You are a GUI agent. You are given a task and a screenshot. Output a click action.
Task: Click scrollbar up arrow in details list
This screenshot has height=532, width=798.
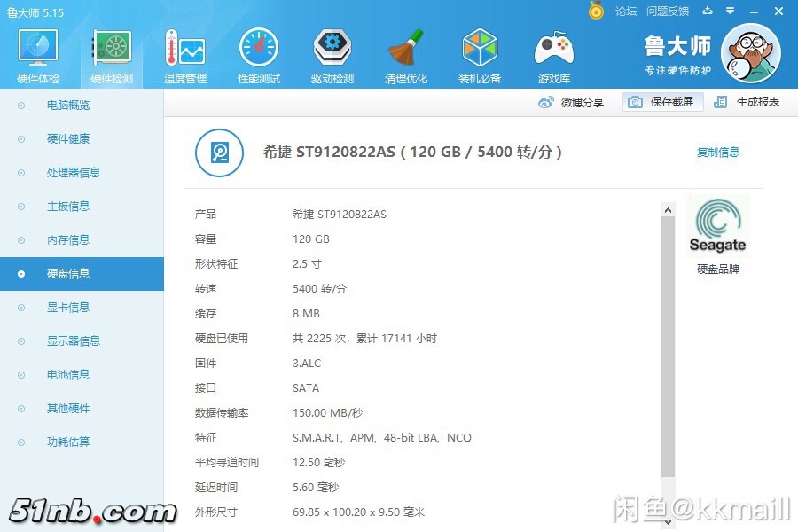pos(669,210)
